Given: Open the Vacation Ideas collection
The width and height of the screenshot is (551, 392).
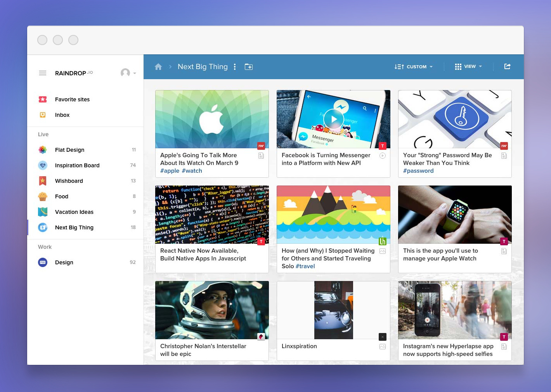Looking at the screenshot, I should click(x=85, y=212).
